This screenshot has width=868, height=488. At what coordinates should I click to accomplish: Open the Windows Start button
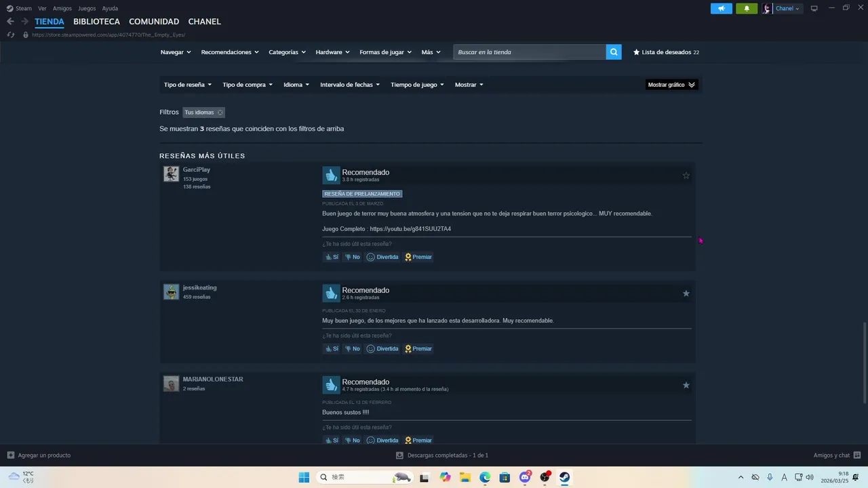[x=304, y=477]
